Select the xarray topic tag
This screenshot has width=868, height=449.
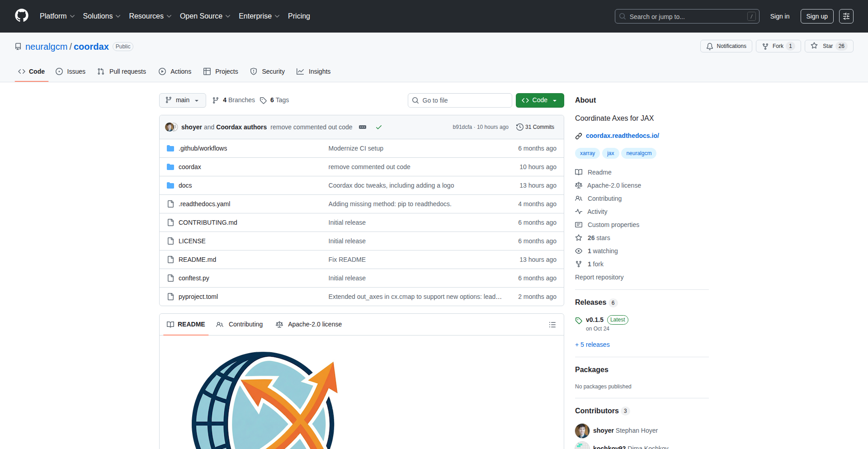point(587,153)
